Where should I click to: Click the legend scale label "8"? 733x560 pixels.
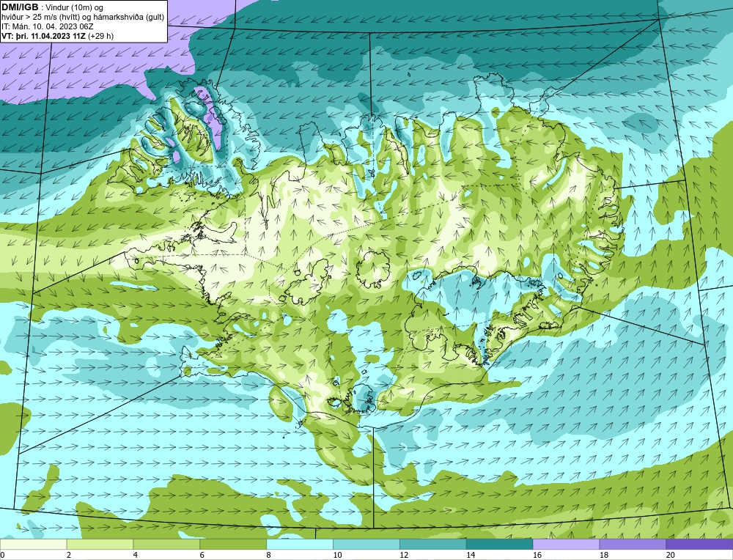[268, 555]
